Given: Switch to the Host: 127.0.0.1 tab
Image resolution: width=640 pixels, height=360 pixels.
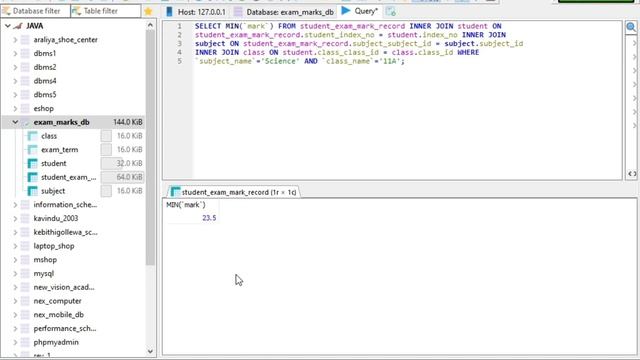Looking at the screenshot, I should [x=196, y=12].
